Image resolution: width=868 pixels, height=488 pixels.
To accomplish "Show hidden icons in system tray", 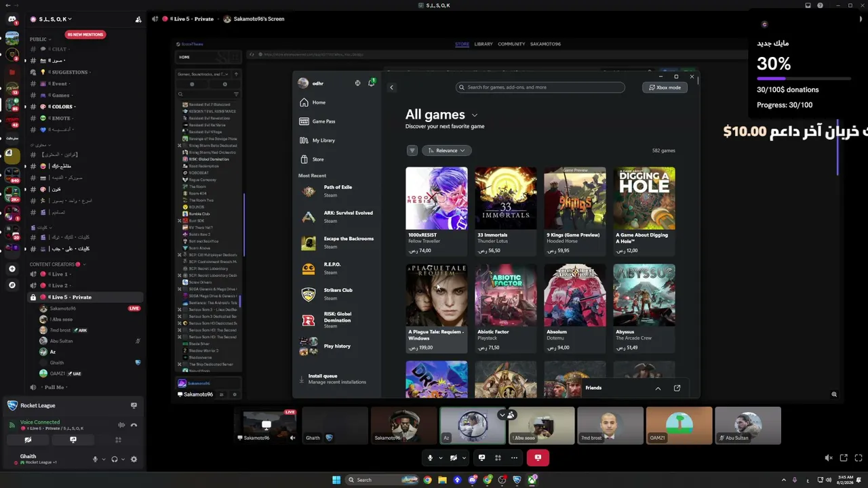I will click(785, 480).
